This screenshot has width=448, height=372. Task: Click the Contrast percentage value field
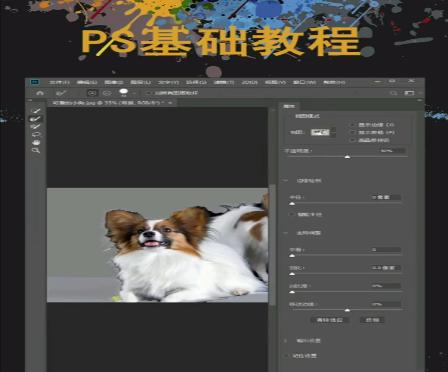tap(386, 286)
